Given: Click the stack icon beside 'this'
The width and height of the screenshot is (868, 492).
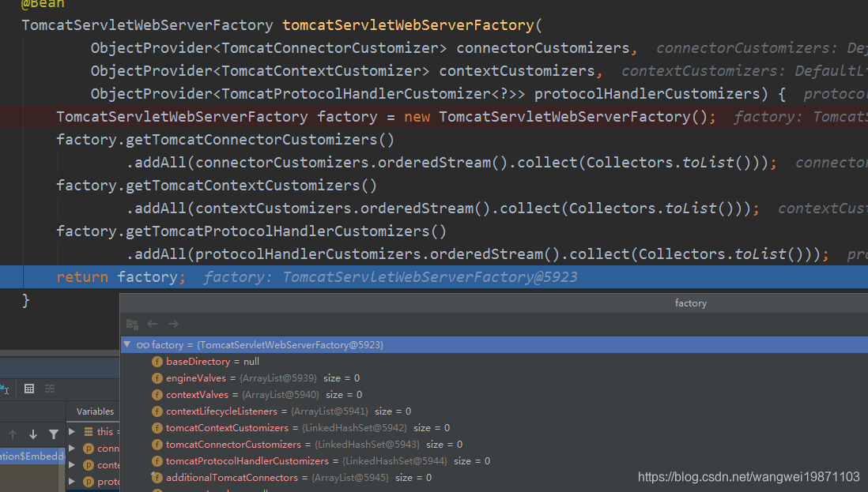Looking at the screenshot, I should point(89,432).
